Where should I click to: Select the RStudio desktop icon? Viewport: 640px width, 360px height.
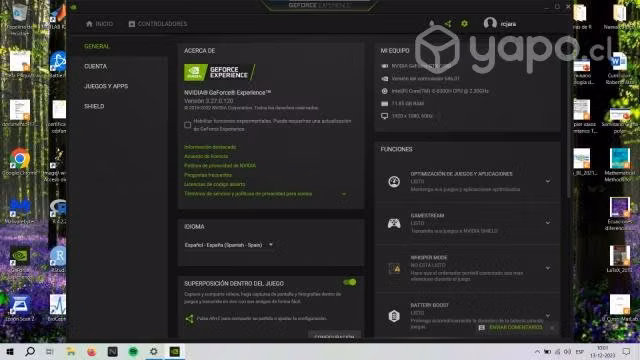[58, 260]
